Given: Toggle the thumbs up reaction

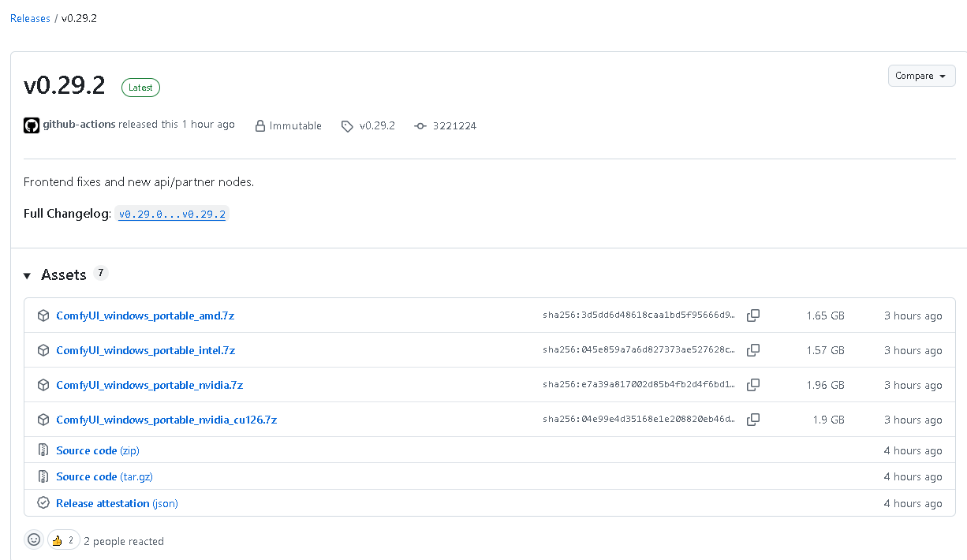Looking at the screenshot, I should (63, 540).
